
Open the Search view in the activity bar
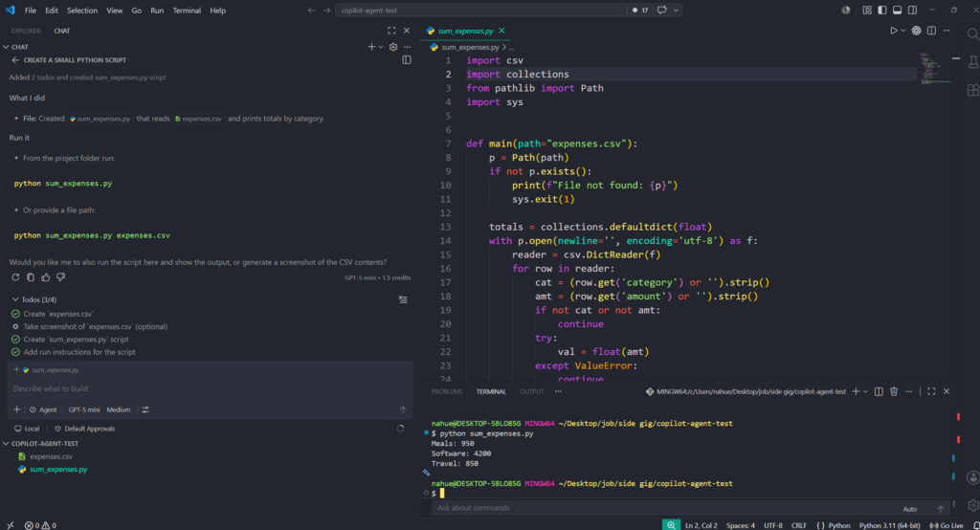point(973,33)
